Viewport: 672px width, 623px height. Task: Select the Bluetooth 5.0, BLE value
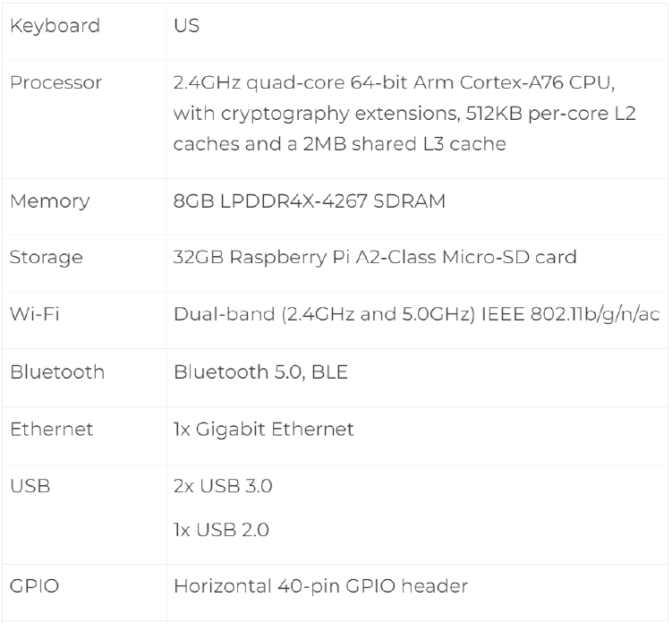click(x=259, y=371)
